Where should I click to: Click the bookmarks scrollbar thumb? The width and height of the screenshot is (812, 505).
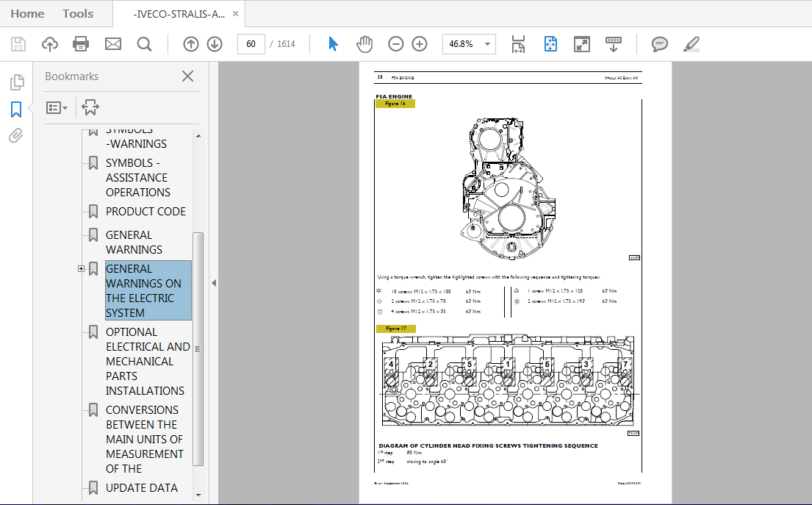pyautogui.click(x=198, y=349)
